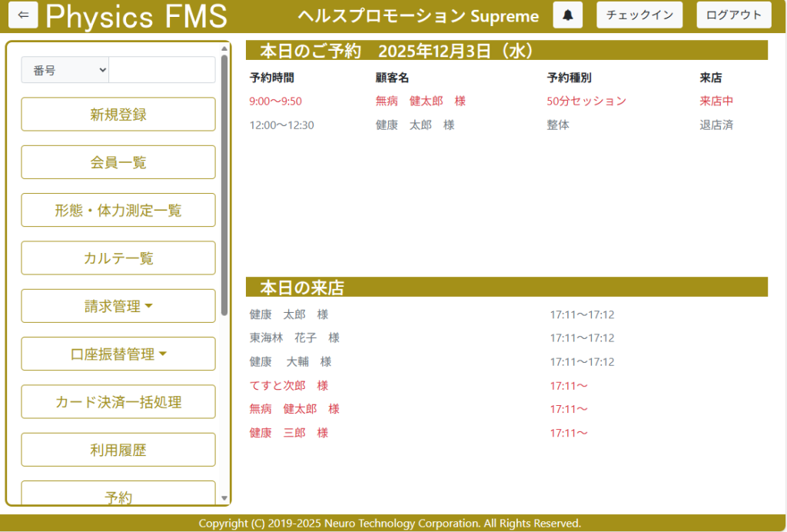The height and width of the screenshot is (532, 787).
Task: Open the 予約 menu item
Action: [118, 494]
